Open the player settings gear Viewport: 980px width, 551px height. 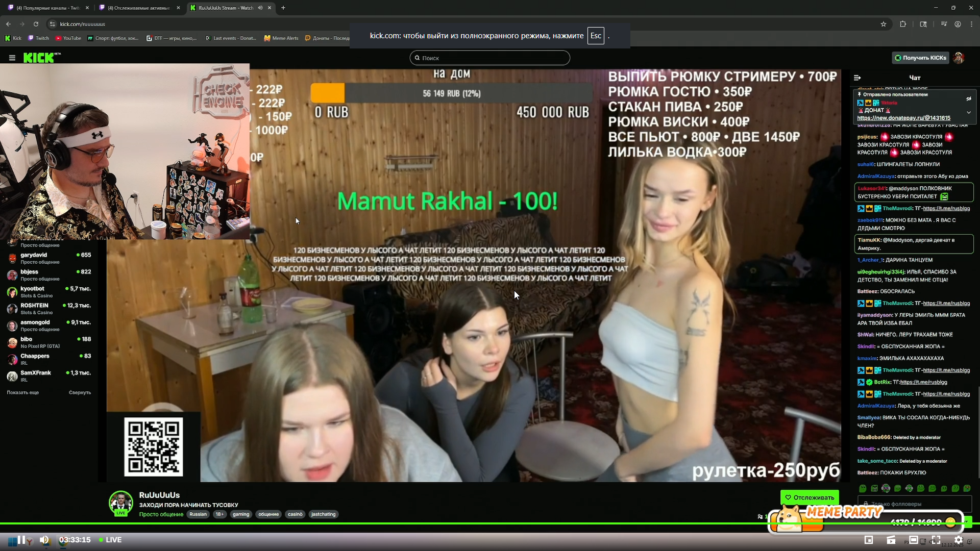point(959,540)
